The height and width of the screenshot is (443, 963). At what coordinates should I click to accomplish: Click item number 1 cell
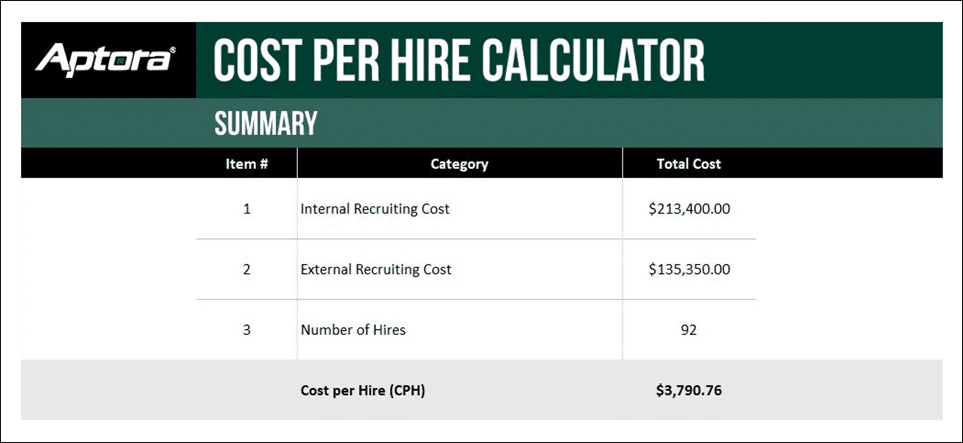click(247, 209)
